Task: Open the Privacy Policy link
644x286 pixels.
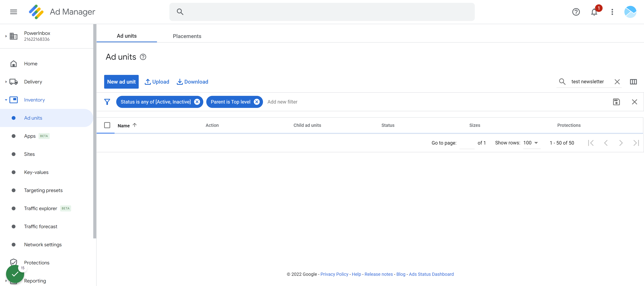Action: coord(334,274)
